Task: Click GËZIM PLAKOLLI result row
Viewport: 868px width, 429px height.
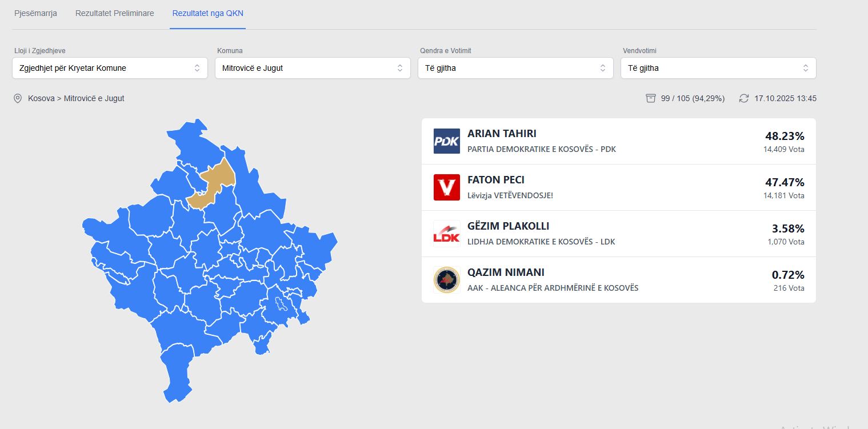Action: (618, 234)
